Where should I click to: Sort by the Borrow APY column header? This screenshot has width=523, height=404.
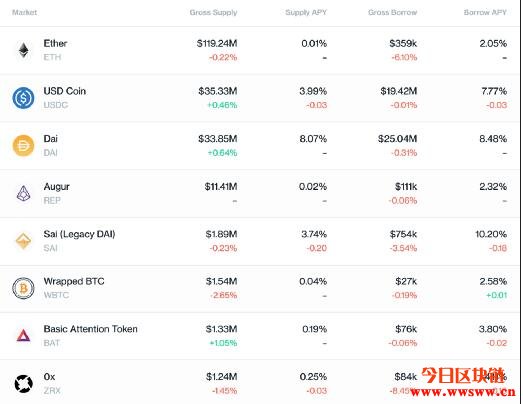coord(485,12)
